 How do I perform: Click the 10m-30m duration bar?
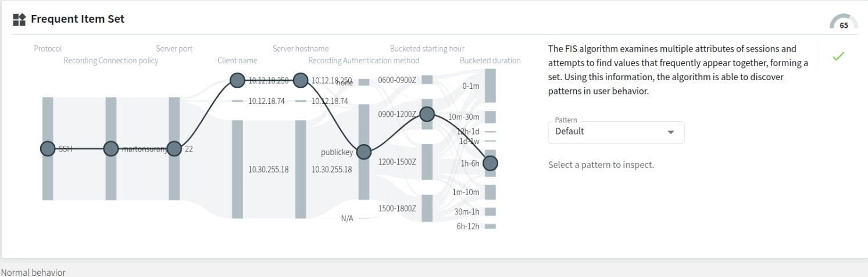490,117
